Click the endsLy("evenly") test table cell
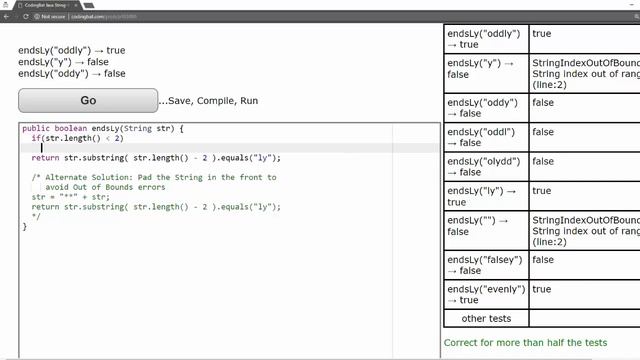The image size is (640, 360). click(x=486, y=294)
